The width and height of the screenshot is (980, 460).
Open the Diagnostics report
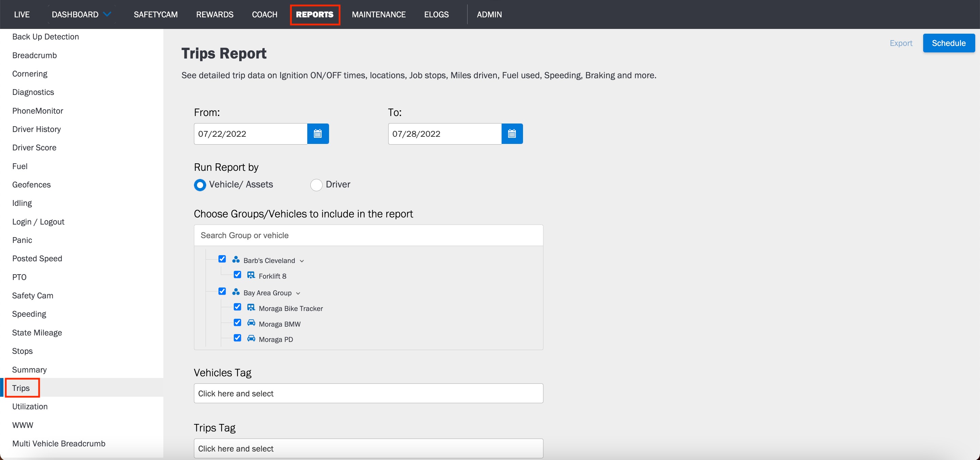(33, 92)
